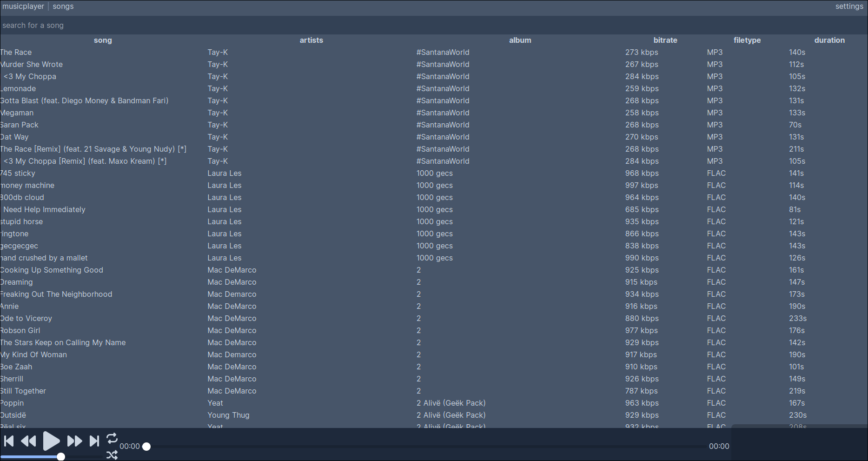Select <3 My Choppa [Remix] feat. Maxo Kream

click(85, 161)
